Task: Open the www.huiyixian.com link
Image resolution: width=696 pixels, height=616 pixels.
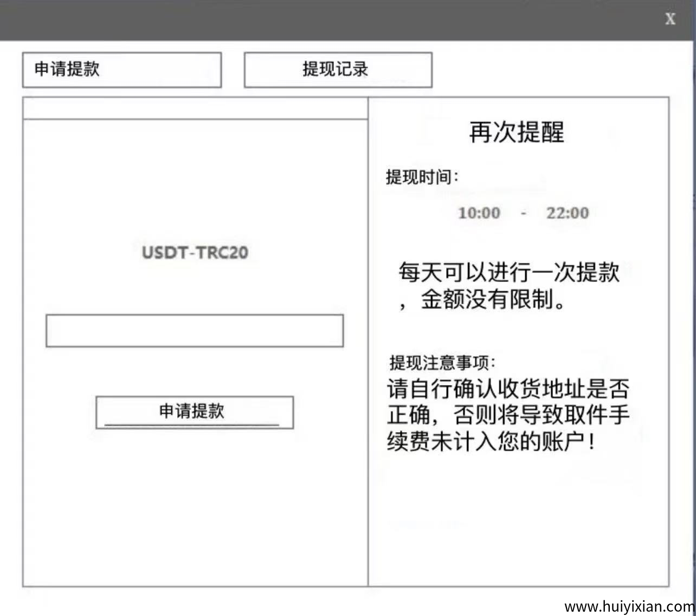Action: pyautogui.click(x=629, y=606)
